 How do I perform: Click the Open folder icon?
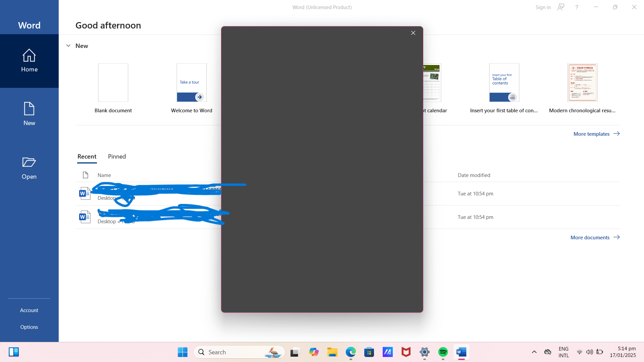(29, 163)
